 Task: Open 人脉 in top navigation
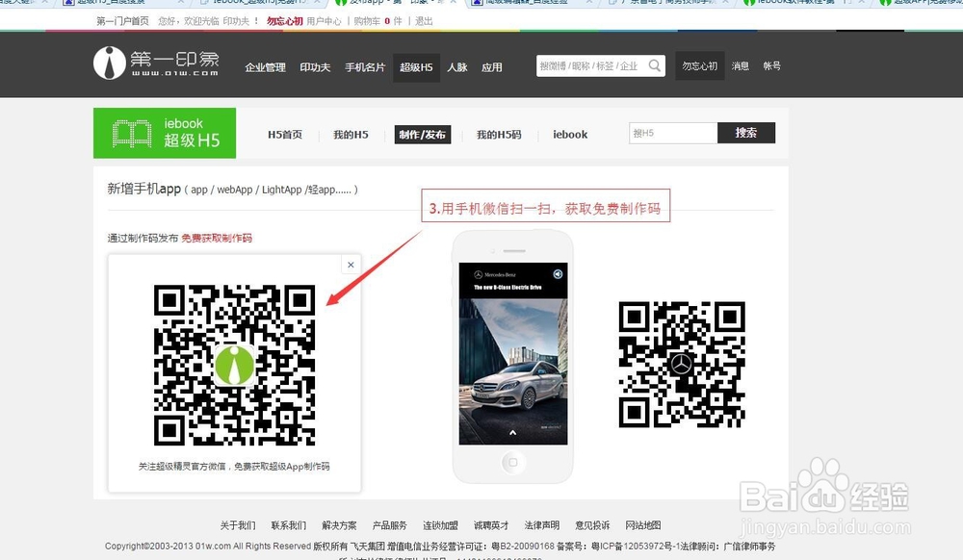point(457,67)
